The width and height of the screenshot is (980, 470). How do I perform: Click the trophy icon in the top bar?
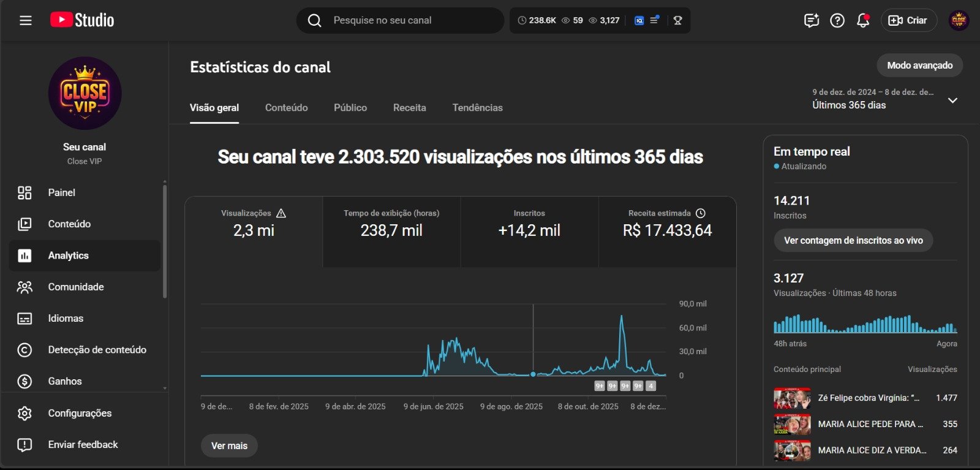pos(677,20)
